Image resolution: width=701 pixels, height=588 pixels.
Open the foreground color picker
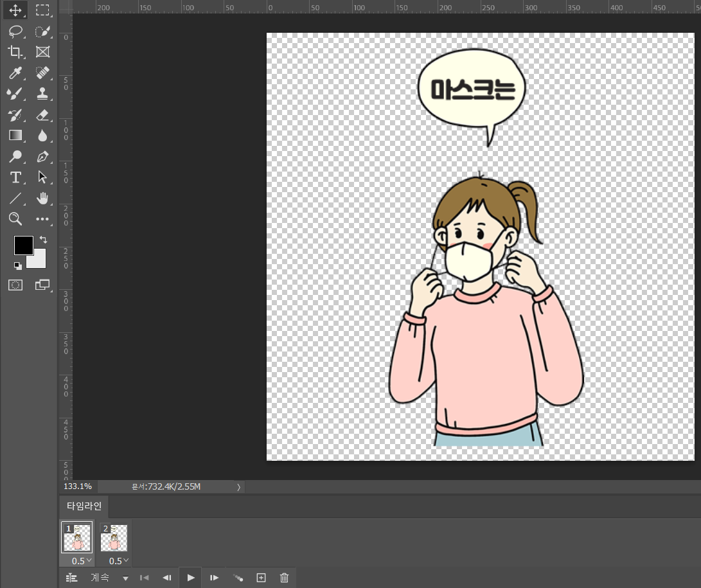(24, 245)
